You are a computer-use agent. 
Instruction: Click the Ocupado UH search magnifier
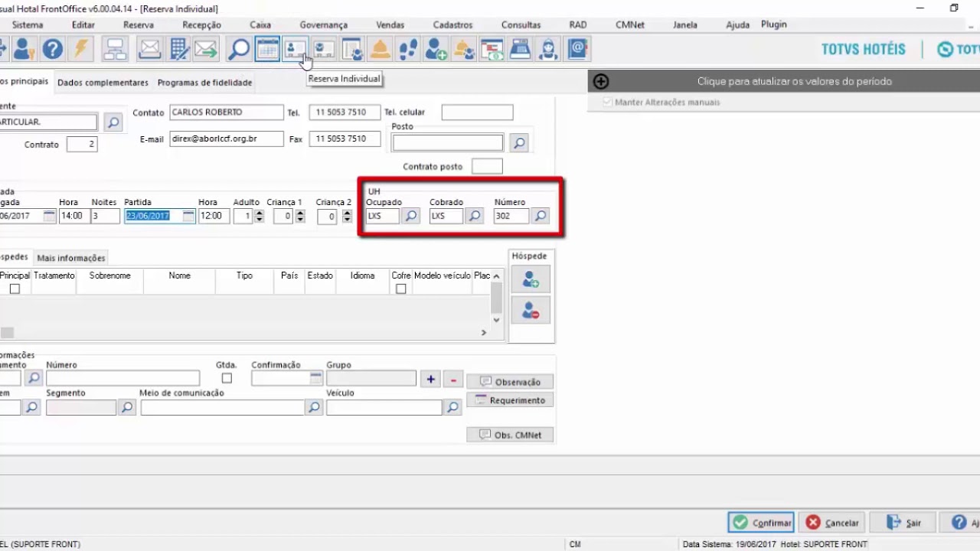click(x=411, y=216)
